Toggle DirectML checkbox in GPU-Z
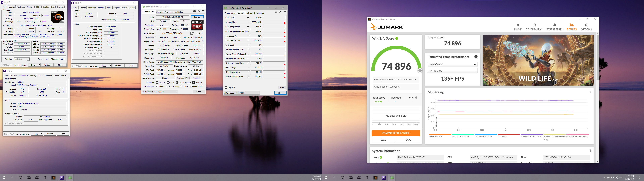Image resolution: width=644 pixels, height=181 pixels. coord(194,82)
